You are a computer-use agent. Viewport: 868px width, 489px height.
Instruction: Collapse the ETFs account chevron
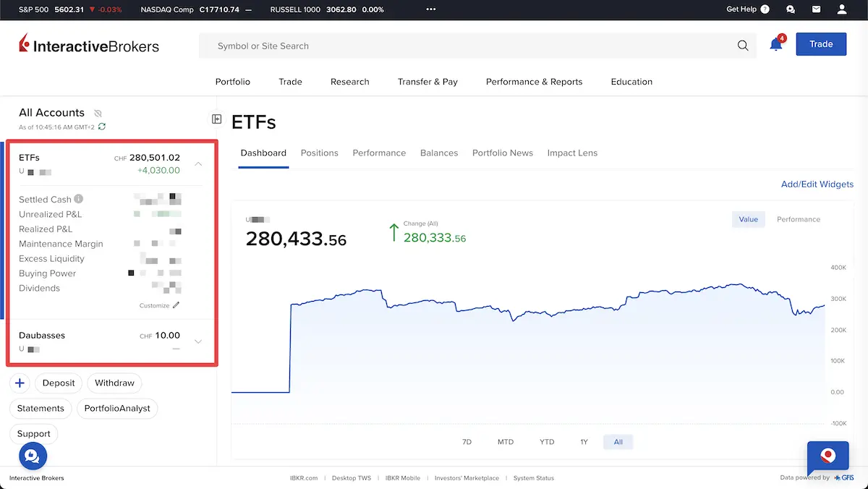tap(198, 164)
